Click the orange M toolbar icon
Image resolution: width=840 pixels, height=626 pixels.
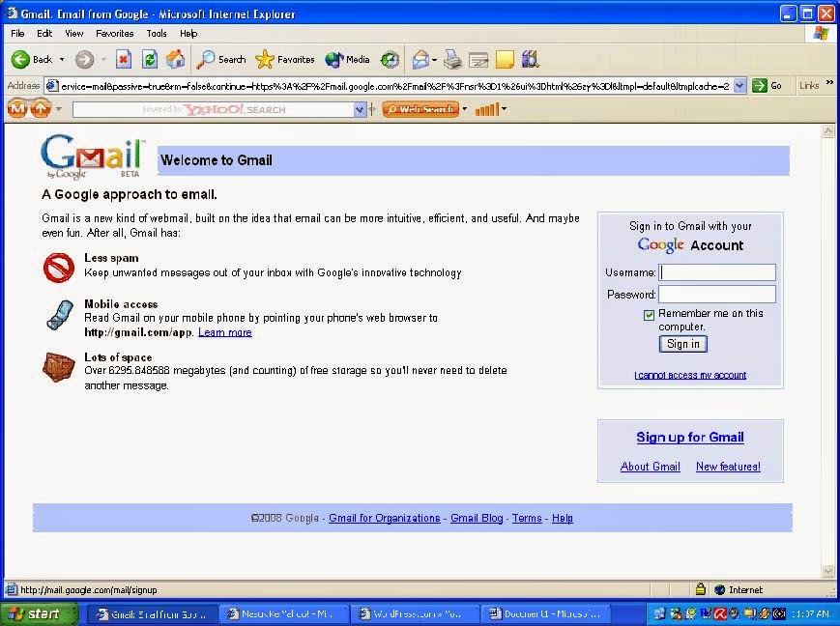coord(17,109)
